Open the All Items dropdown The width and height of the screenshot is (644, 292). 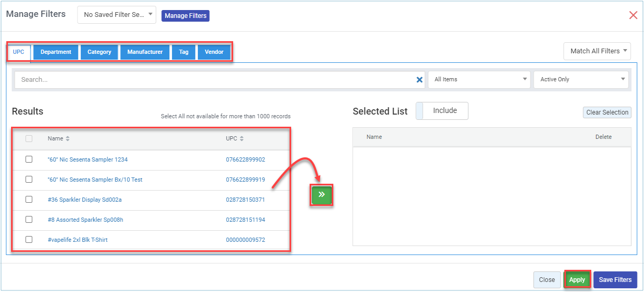(x=479, y=80)
